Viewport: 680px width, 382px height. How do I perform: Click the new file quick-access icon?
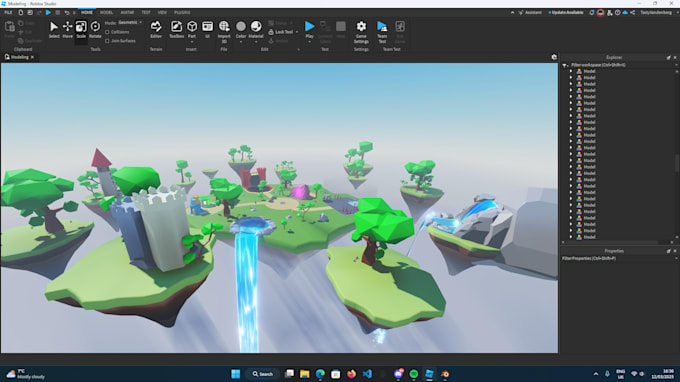click(x=20, y=13)
